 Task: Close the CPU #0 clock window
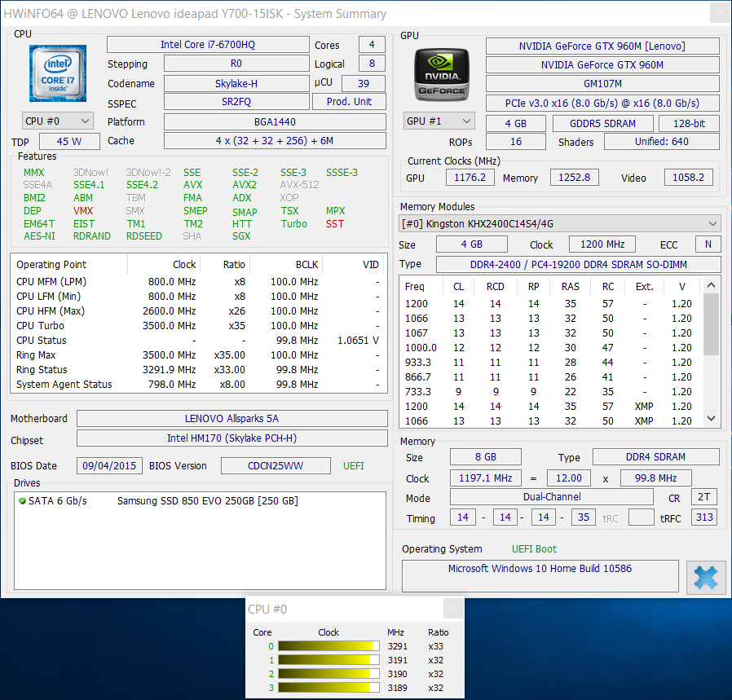point(453,608)
